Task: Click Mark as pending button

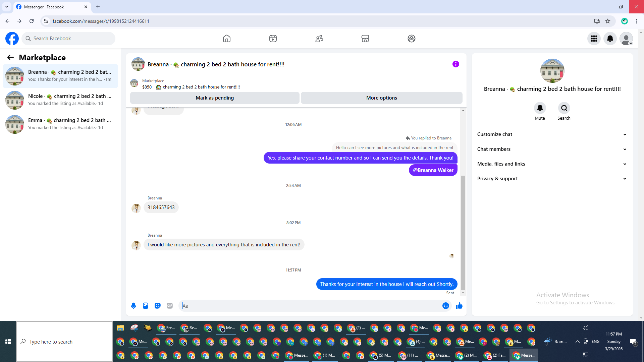Action: (x=215, y=98)
